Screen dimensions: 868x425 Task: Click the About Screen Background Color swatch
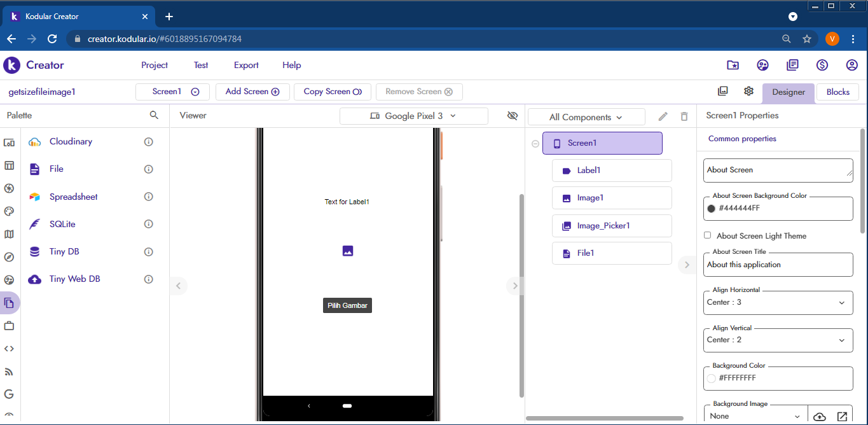click(712, 209)
